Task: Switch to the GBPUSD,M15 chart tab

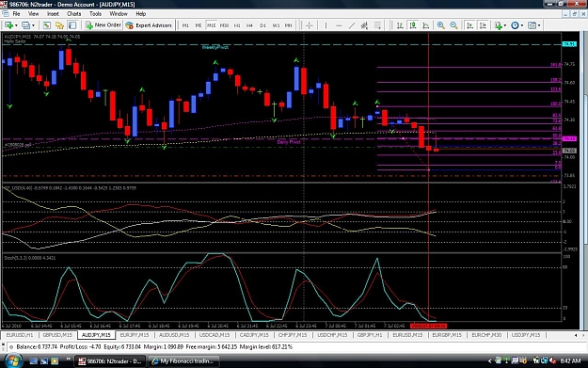Action: pyautogui.click(x=57, y=335)
